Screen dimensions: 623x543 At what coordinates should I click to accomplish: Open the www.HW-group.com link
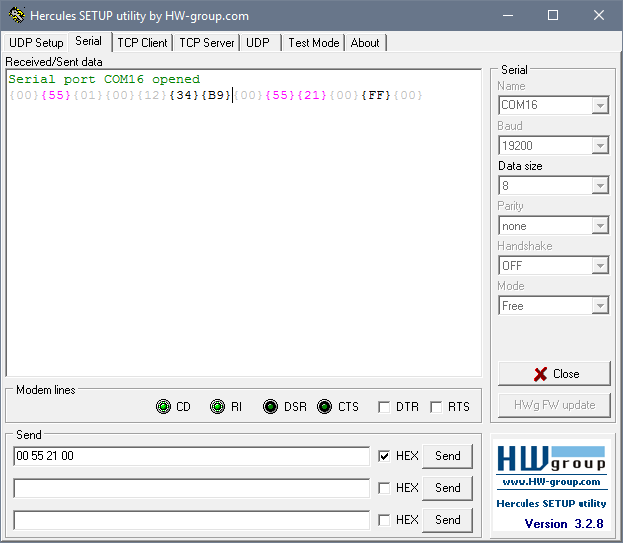tap(551, 482)
